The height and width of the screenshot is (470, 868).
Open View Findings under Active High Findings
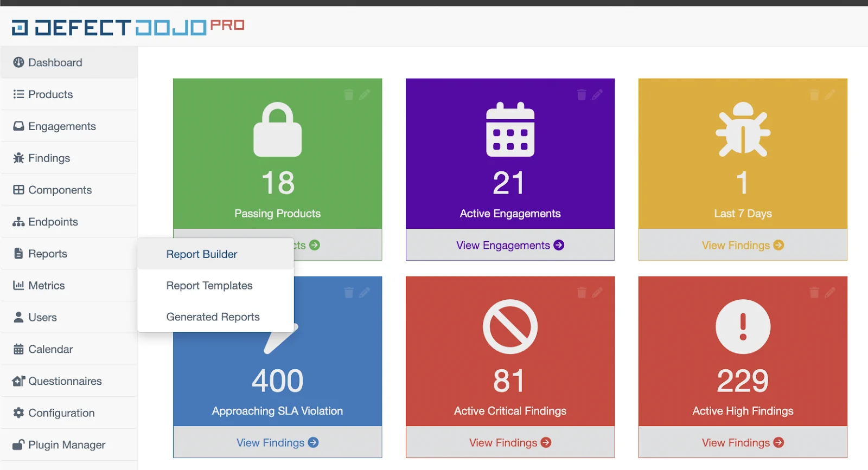(743, 443)
